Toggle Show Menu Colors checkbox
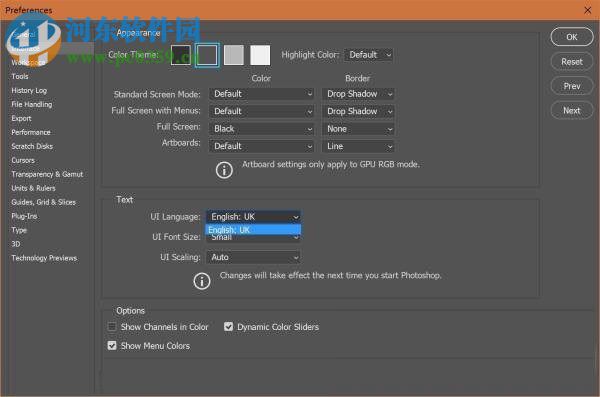The height and width of the screenshot is (397, 600). pyautogui.click(x=112, y=346)
